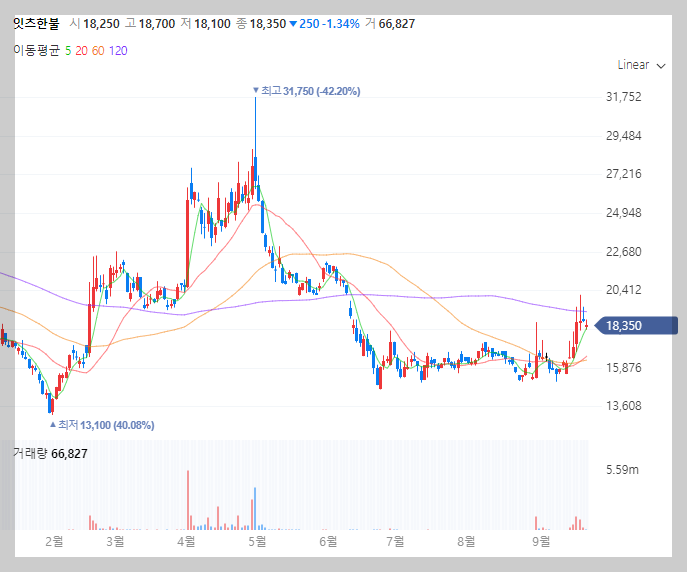Image resolution: width=687 pixels, height=572 pixels.
Task: Click the 15,876 price axis value
Action: click(623, 367)
